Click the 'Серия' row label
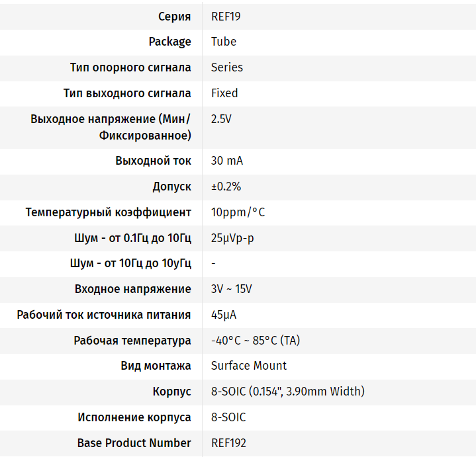The width and height of the screenshot is (476, 457). [x=175, y=17]
